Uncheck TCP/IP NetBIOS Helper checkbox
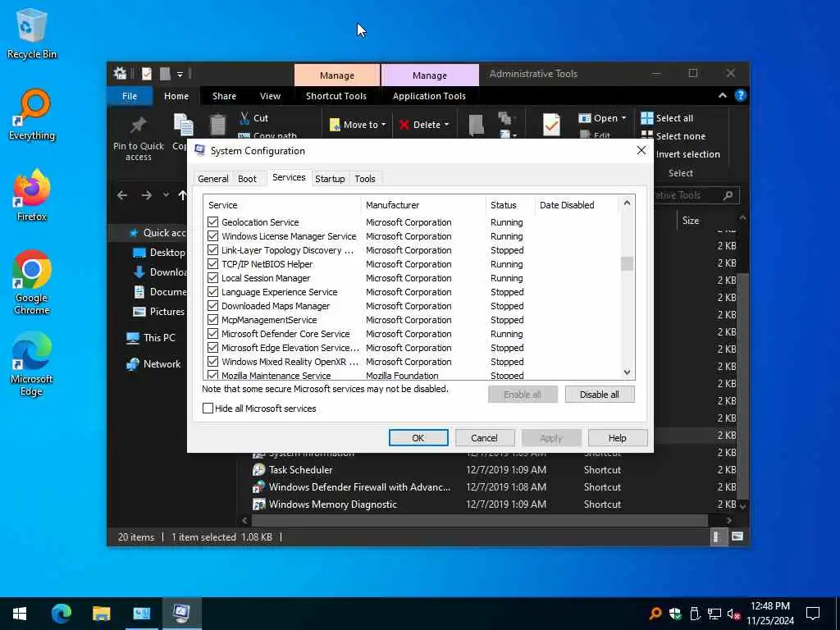The image size is (840, 630). click(x=212, y=263)
